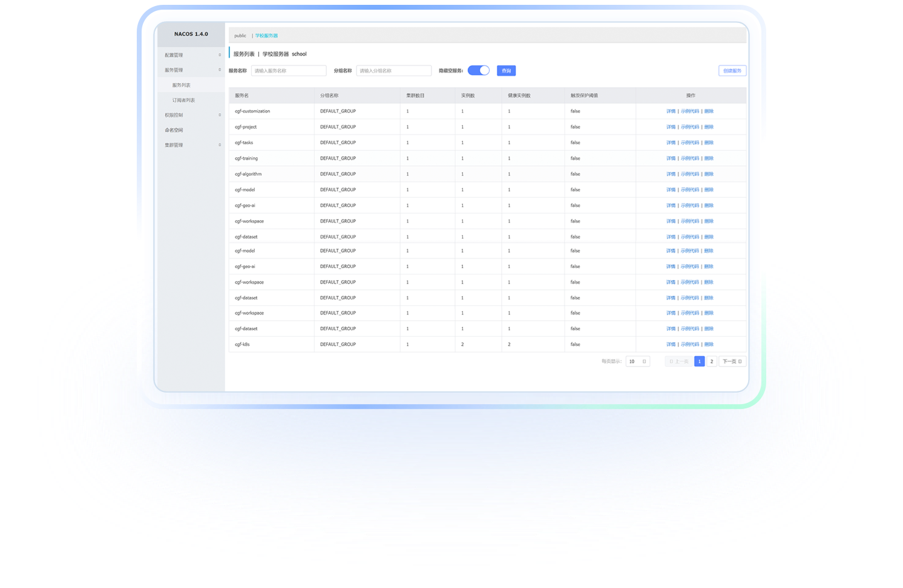
Task: Open 命名空间 in the sidebar
Action: coord(174,130)
